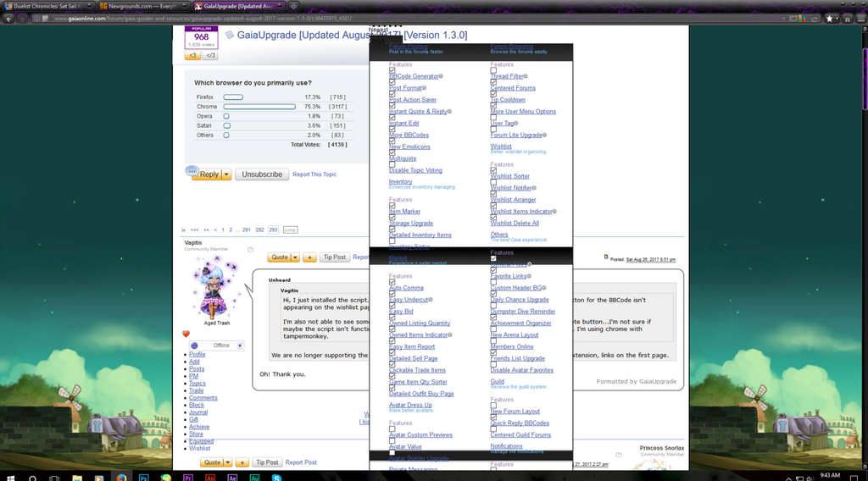
Task: Toggle the Avatar Custom Previews checkbox
Action: (x=392, y=429)
